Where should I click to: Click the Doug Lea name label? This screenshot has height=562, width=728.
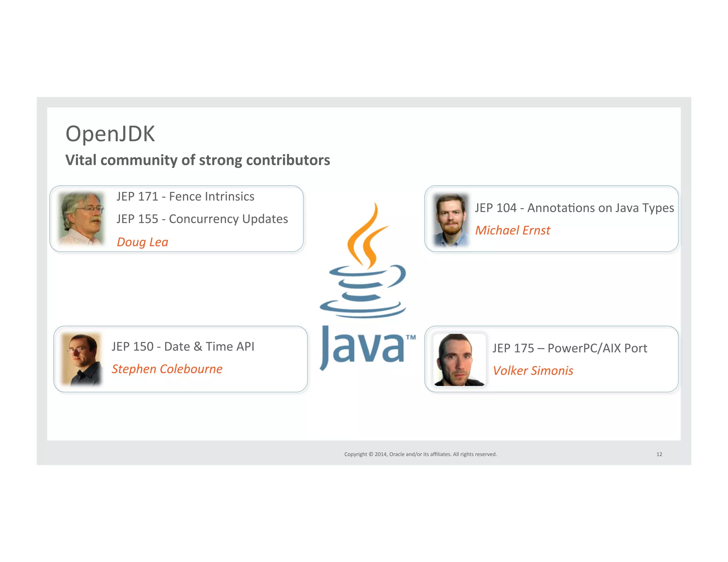click(142, 242)
